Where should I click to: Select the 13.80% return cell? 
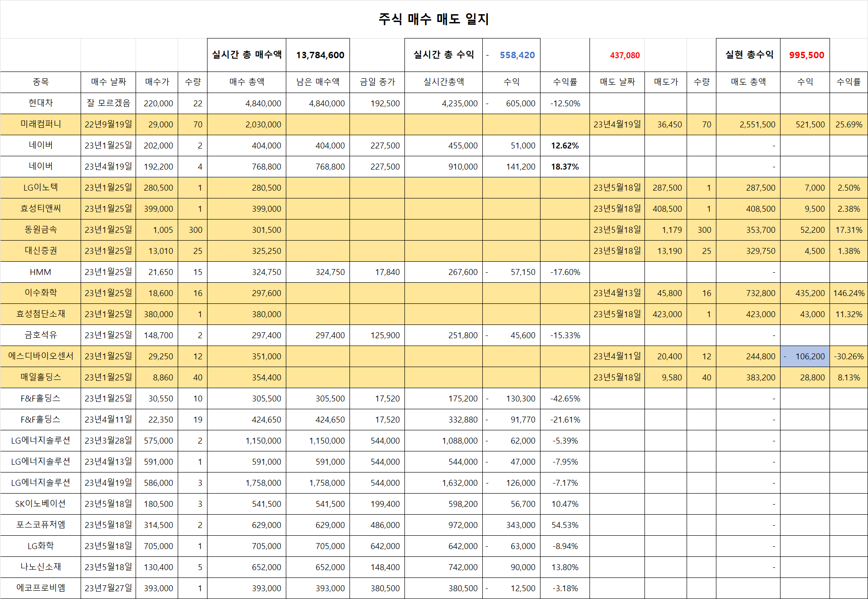coord(565,567)
